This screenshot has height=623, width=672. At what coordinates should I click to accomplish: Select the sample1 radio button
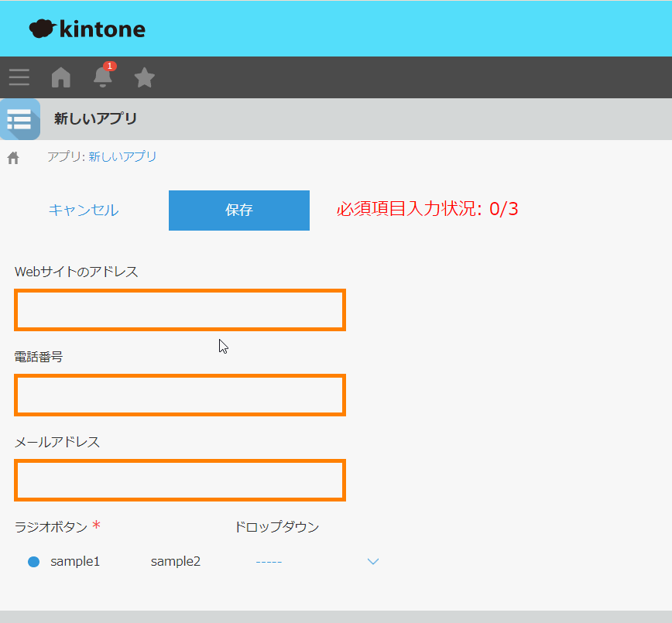pyautogui.click(x=33, y=562)
